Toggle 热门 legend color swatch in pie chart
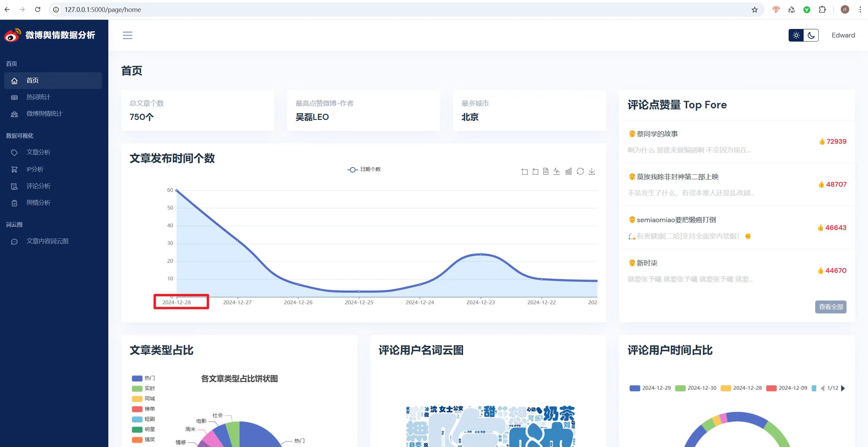Image resolution: width=868 pixels, height=447 pixels. point(137,378)
